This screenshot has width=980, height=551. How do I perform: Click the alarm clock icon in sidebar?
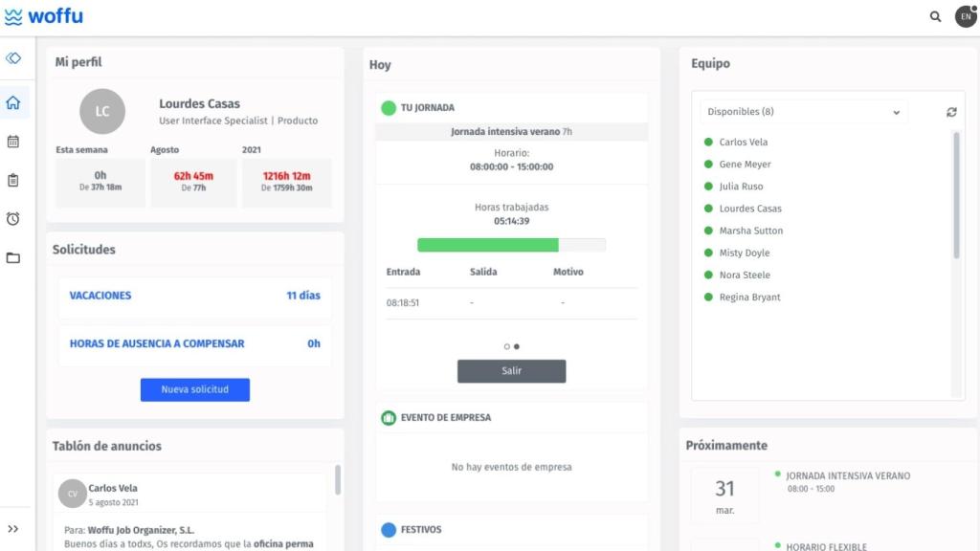pyautogui.click(x=13, y=219)
